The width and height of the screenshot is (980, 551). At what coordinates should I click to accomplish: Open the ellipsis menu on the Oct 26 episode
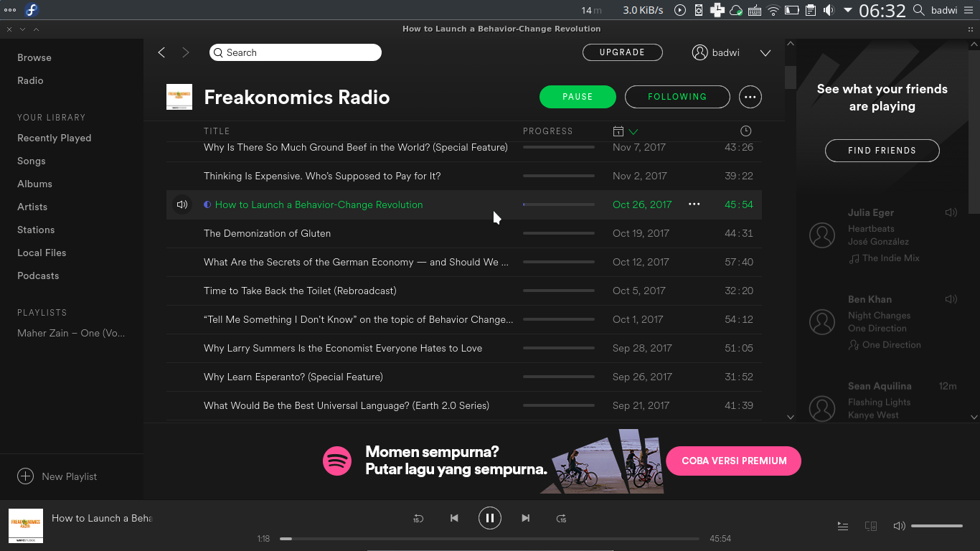pyautogui.click(x=694, y=204)
